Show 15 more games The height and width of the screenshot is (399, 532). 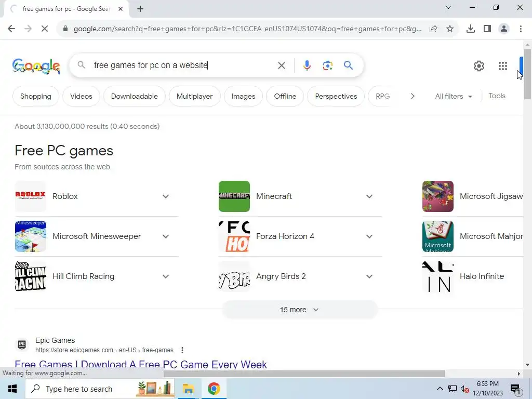click(x=300, y=310)
